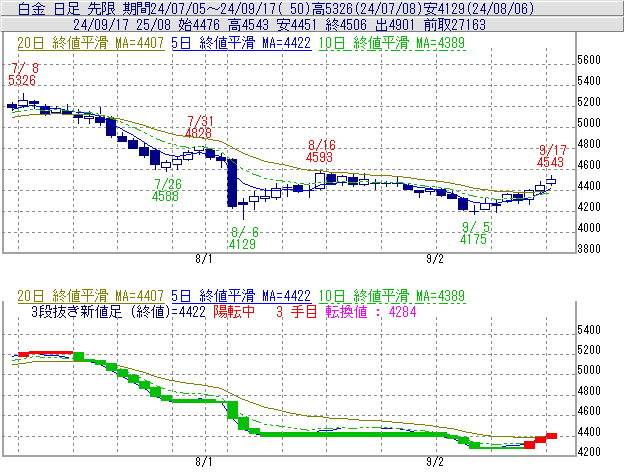Screen dimensions: 624x475
Task: Click the 転換値 : 4284 text
Action: [x=371, y=311]
